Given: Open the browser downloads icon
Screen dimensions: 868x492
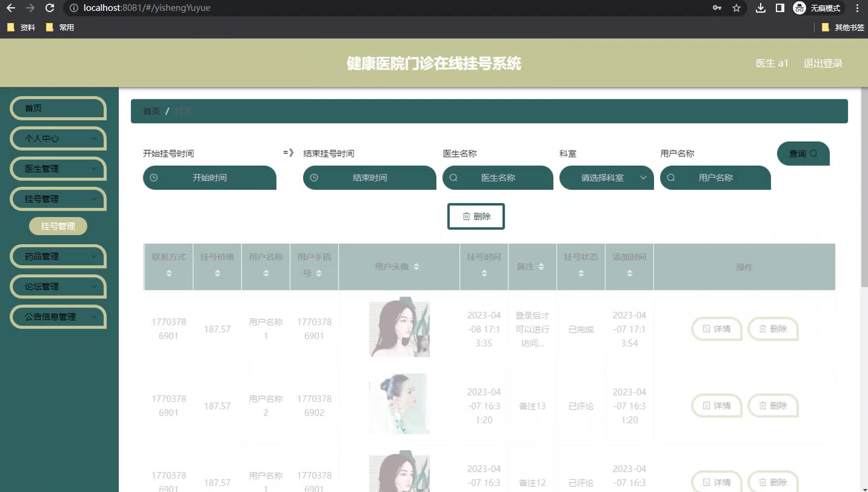Looking at the screenshot, I should [x=761, y=8].
